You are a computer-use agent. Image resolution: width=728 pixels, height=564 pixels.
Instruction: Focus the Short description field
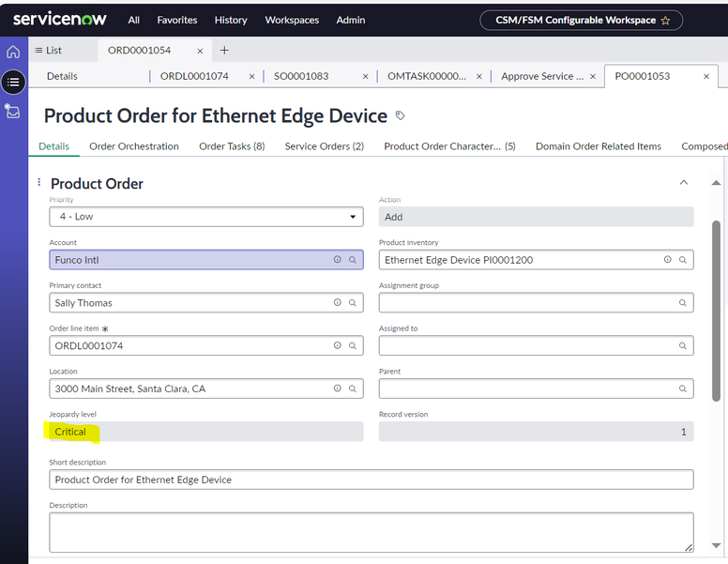372,480
